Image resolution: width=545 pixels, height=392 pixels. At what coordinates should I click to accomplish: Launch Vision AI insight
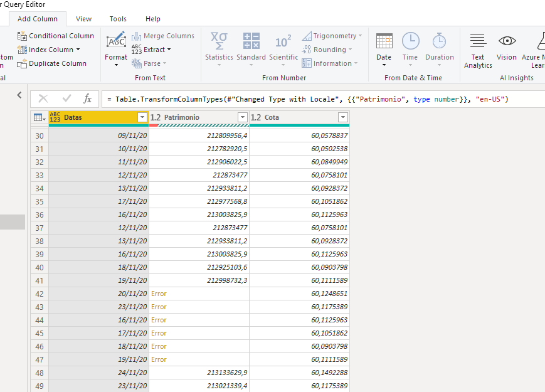507,47
